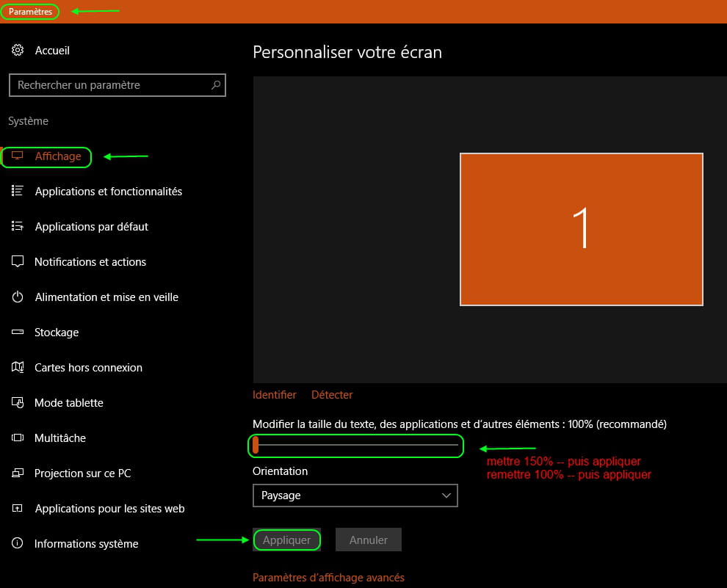Open Notifications et actions
Screen dimensions: 727x588
pos(90,262)
